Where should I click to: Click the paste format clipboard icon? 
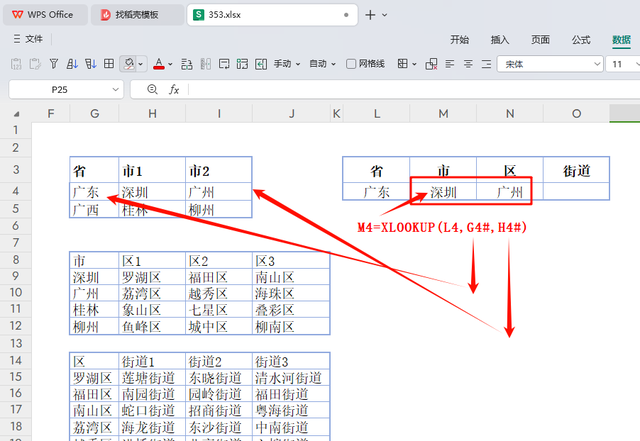tap(35, 64)
